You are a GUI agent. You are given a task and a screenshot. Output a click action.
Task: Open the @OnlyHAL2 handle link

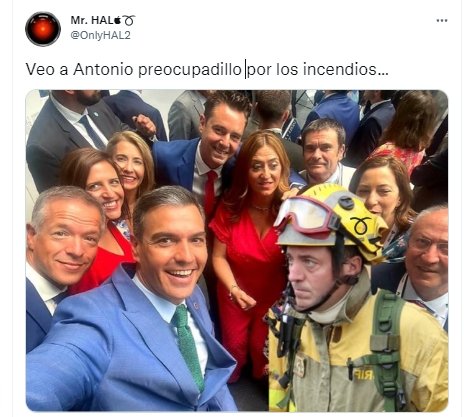pos(100,35)
